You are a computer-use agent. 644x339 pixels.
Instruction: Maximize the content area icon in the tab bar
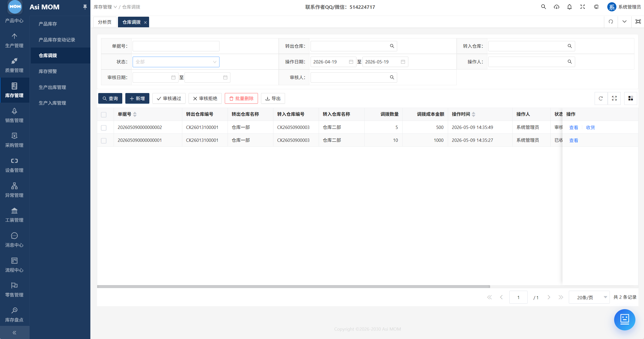(x=638, y=22)
